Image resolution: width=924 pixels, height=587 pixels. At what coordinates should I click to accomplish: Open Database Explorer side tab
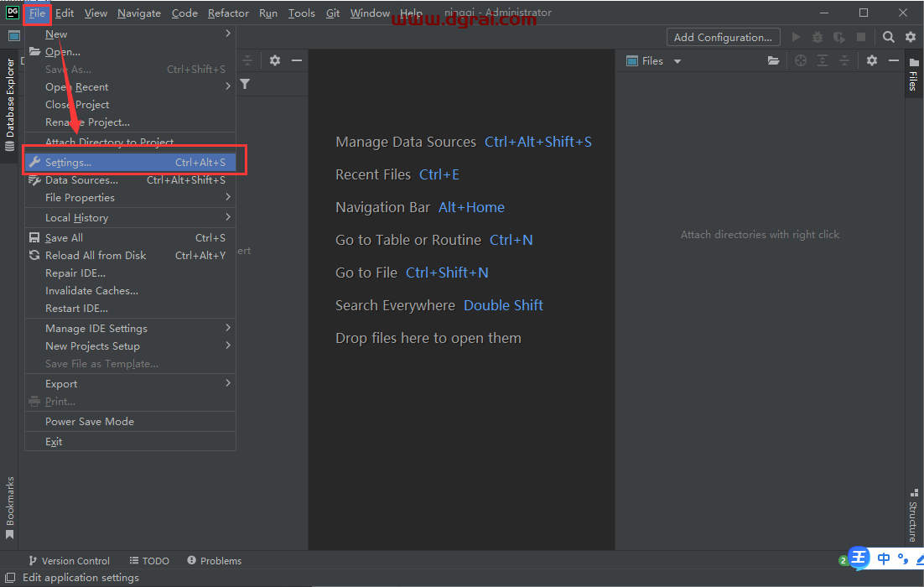[10, 104]
